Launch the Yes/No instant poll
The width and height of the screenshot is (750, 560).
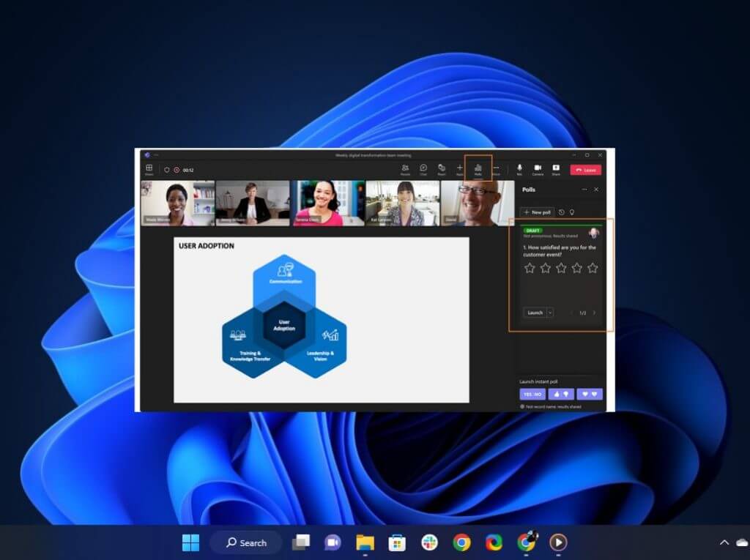532,394
